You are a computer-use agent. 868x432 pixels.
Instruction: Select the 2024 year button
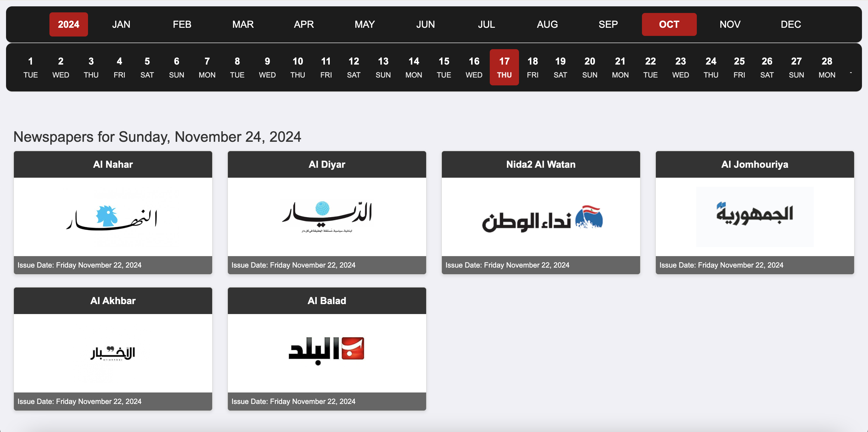click(68, 24)
